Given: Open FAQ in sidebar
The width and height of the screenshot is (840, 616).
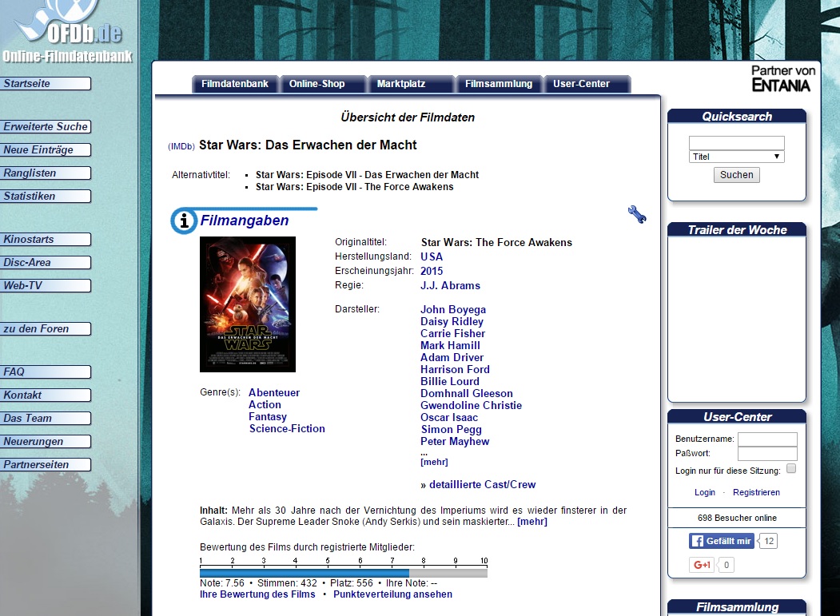Looking at the screenshot, I should tap(46, 372).
